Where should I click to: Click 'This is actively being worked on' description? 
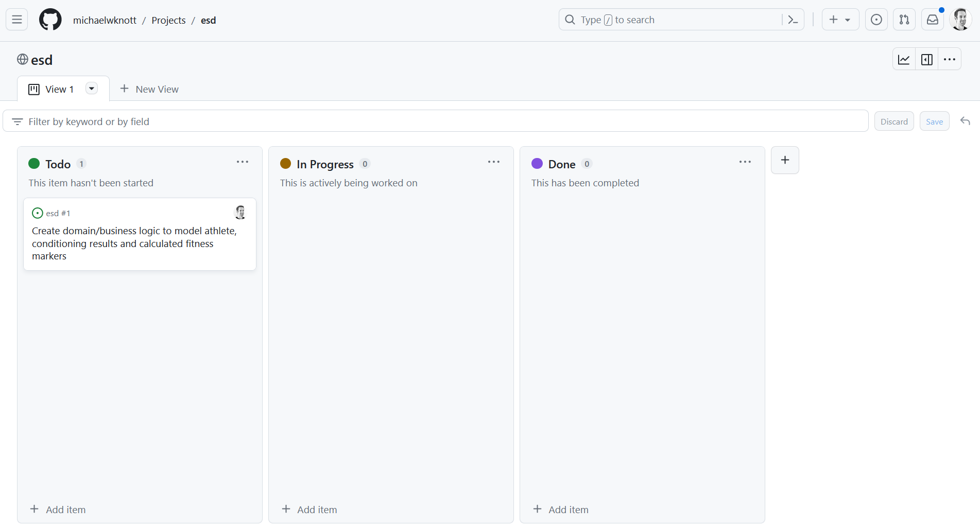click(x=349, y=183)
